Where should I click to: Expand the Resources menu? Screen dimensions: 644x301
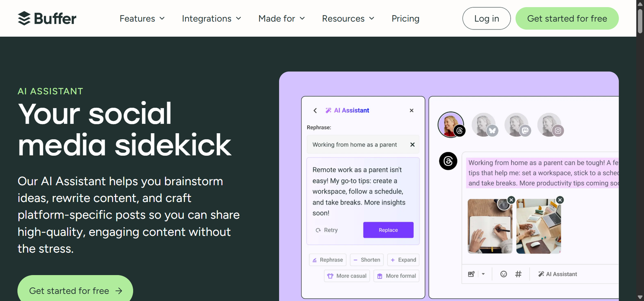click(x=348, y=19)
